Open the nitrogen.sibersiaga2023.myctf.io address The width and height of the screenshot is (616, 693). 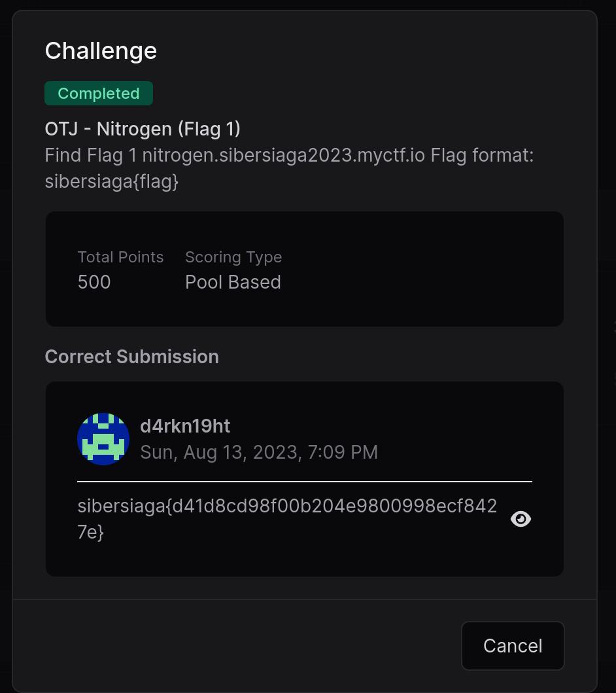(284, 156)
